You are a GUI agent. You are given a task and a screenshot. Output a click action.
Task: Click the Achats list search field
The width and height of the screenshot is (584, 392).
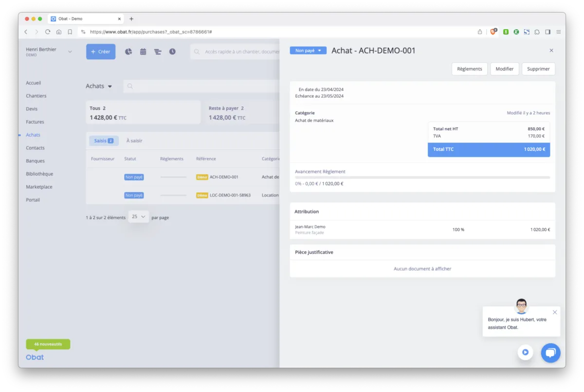point(201,86)
